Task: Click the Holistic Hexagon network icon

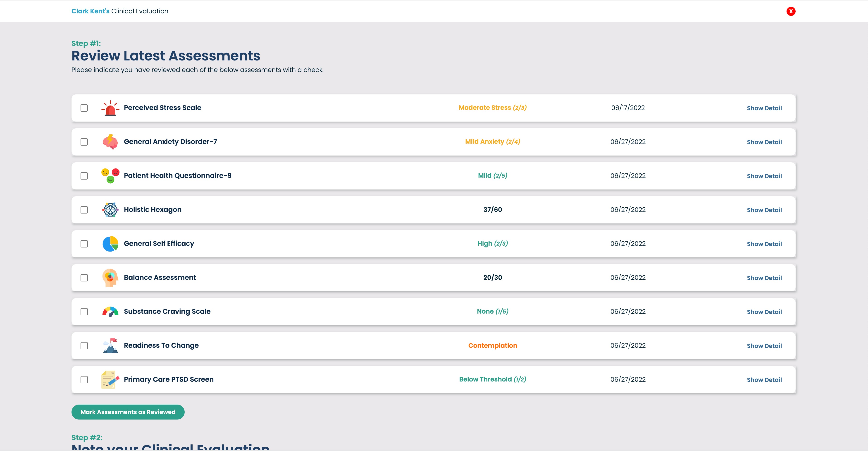Action: pyautogui.click(x=110, y=210)
